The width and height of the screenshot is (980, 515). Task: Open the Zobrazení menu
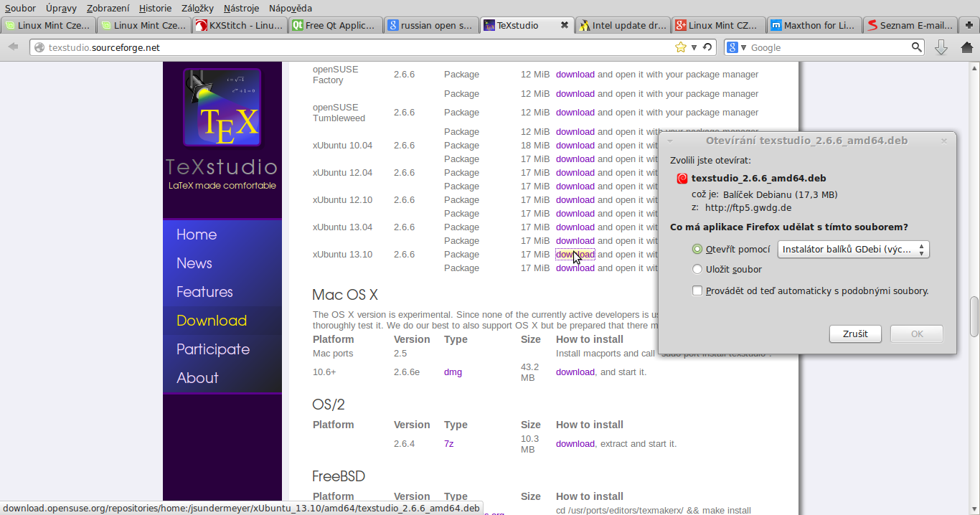108,8
